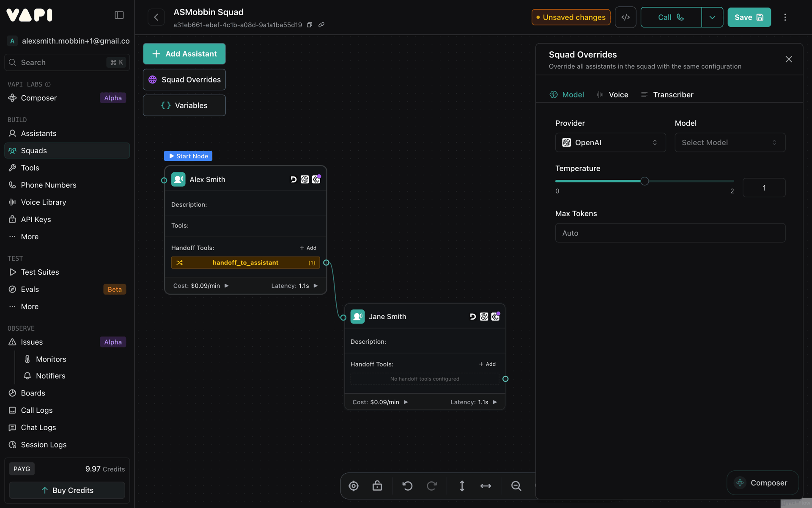Close the Squad Overrides panel
Screen dimensions: 812x508
coord(789,59)
